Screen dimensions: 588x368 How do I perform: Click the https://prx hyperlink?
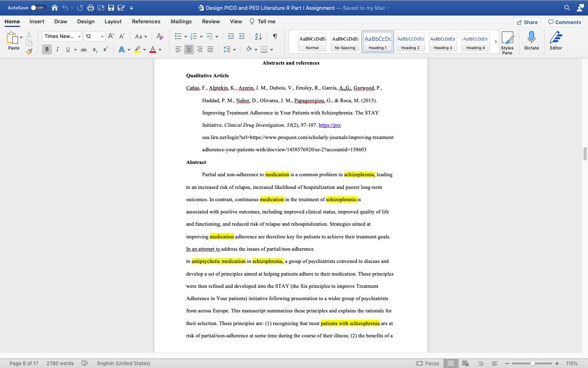(x=330, y=125)
